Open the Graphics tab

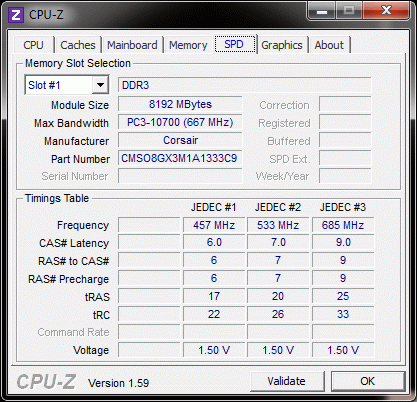[282, 45]
